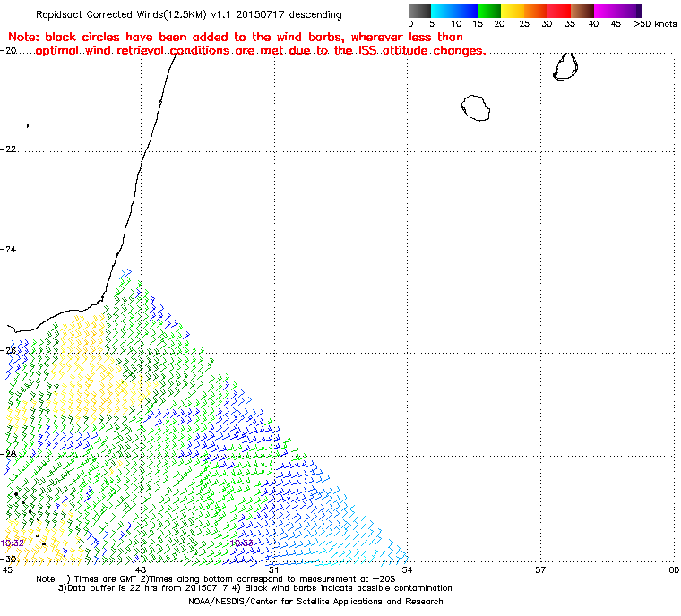Click the '3)Data buffer is 22 hrs' footer line
This screenshot has width=681, height=616.
(x=255, y=588)
